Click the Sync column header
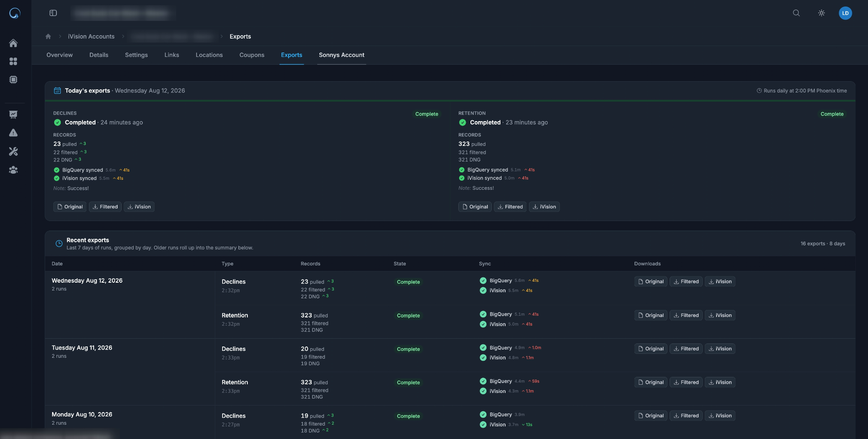The width and height of the screenshot is (868, 439). click(485, 264)
